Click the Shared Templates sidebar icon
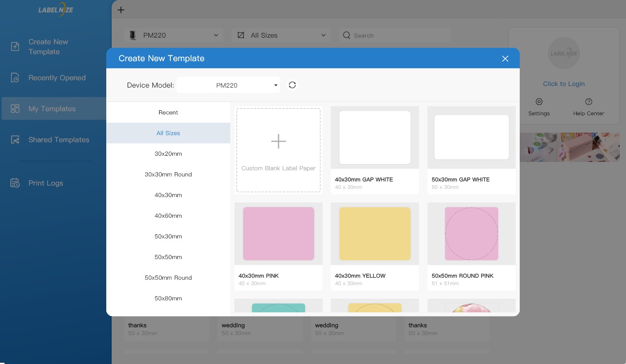The image size is (626, 364). [x=15, y=140]
